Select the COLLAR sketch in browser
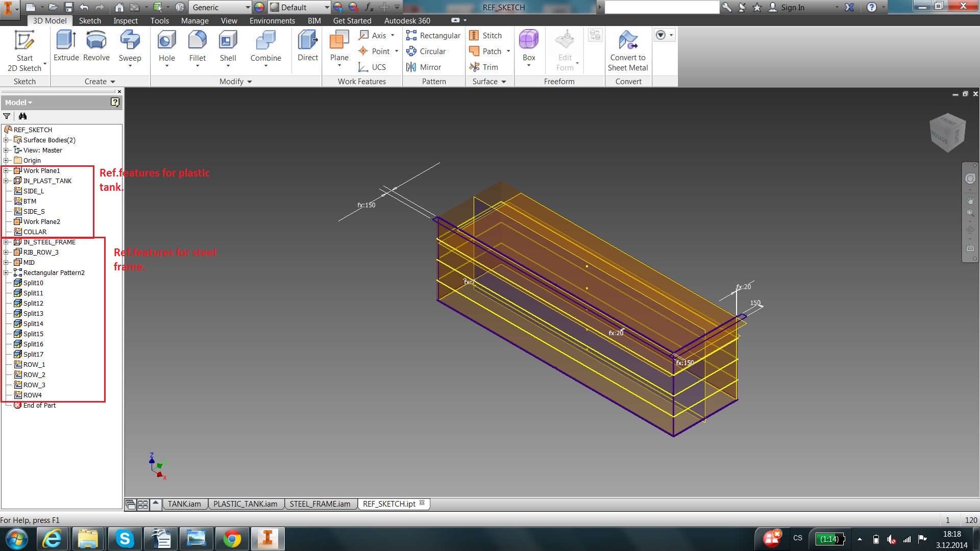The image size is (980, 551). pos(35,232)
